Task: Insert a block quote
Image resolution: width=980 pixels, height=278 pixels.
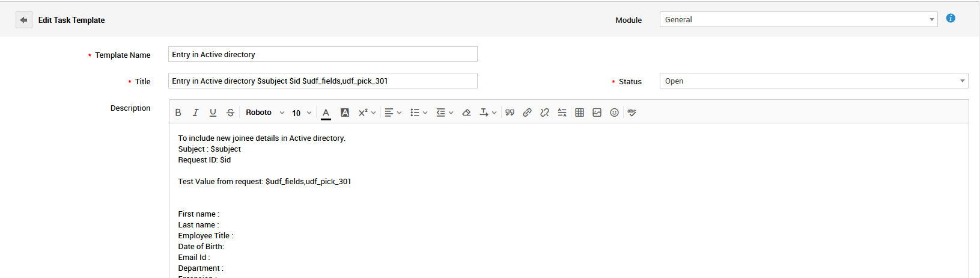Action: 510,113
